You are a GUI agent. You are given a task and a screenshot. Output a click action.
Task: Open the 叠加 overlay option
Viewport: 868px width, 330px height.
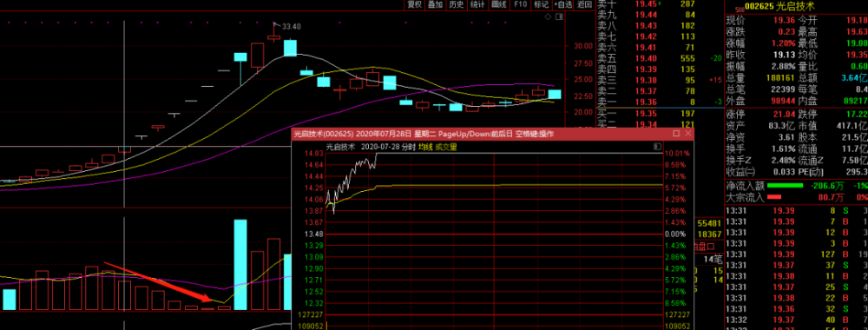[x=436, y=4]
